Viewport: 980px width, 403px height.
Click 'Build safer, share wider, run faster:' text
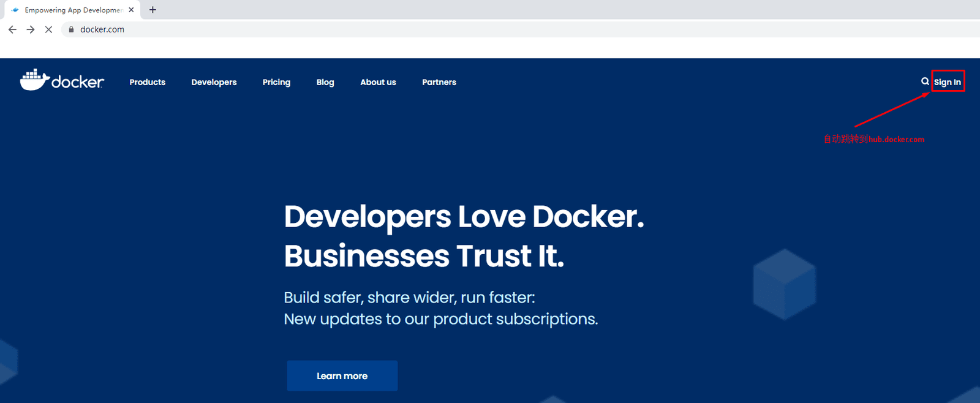(409, 298)
